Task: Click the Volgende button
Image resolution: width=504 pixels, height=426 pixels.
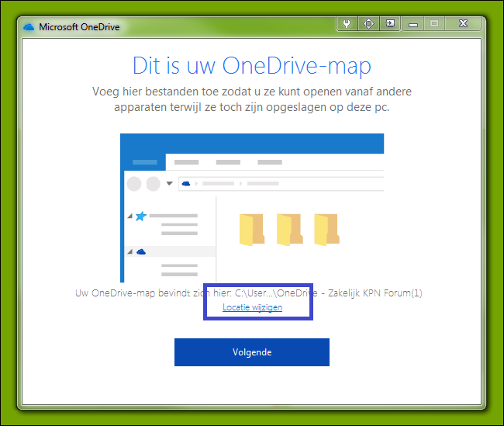Action: pyautogui.click(x=252, y=352)
